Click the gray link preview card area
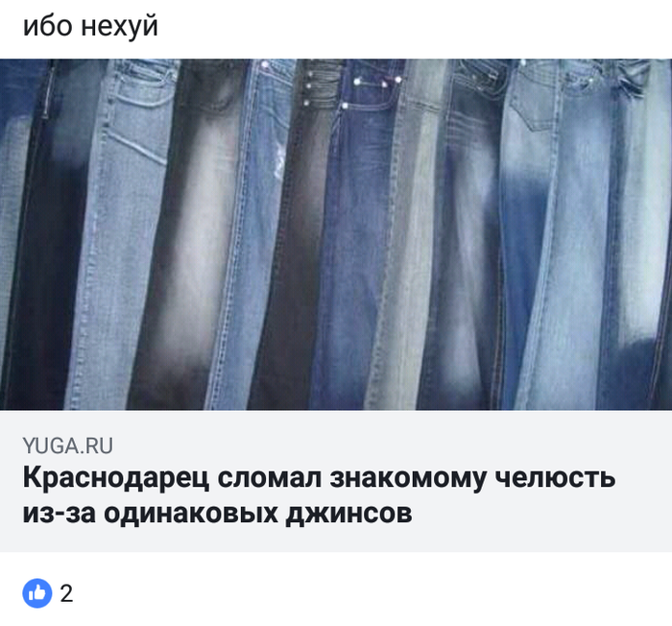The width and height of the screenshot is (672, 626). click(x=336, y=481)
